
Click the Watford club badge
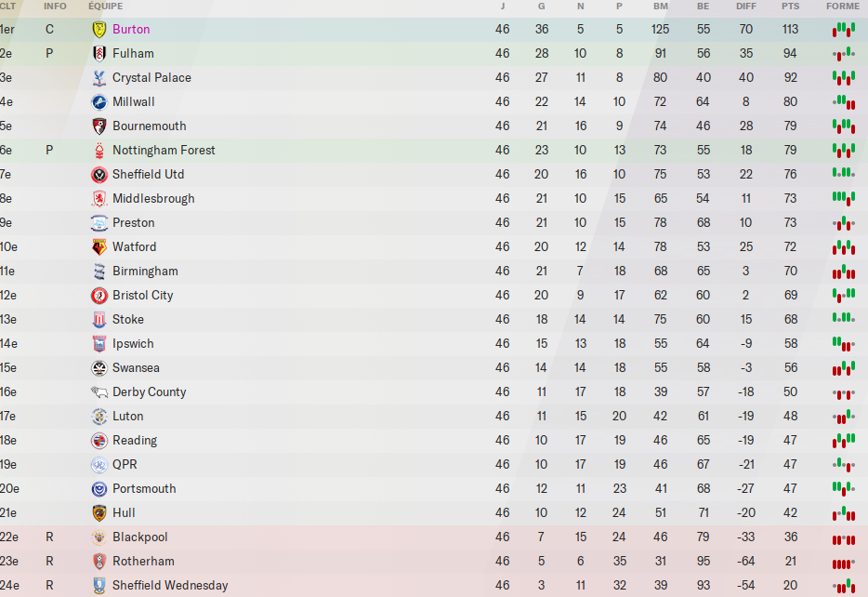99,246
